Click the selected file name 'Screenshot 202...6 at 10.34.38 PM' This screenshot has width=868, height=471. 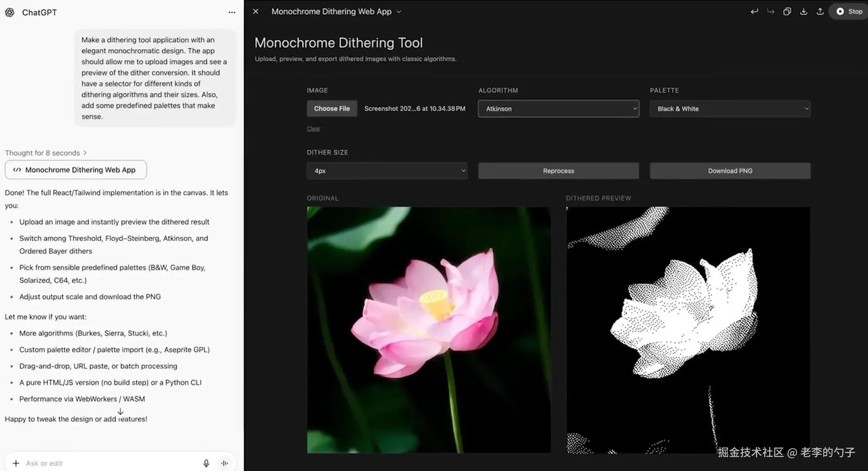[415, 109]
